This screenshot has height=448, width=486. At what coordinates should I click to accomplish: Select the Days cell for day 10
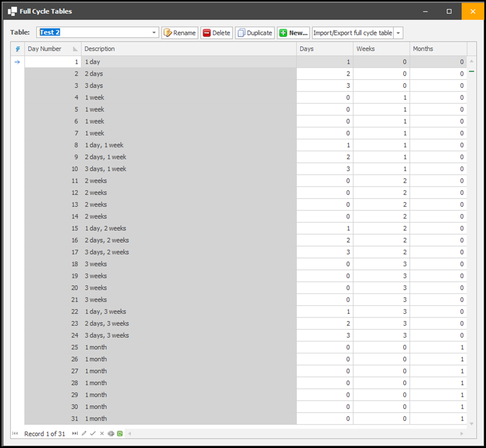[324, 169]
